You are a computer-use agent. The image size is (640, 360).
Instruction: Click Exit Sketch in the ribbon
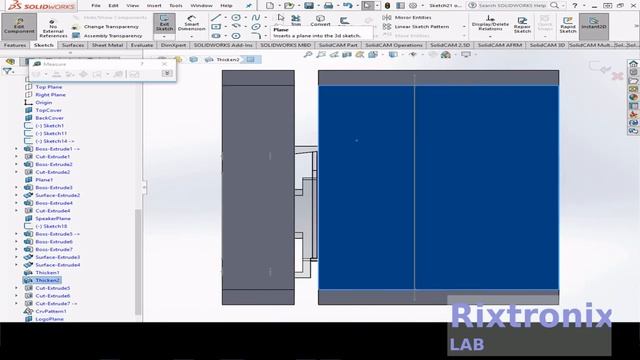point(164,23)
